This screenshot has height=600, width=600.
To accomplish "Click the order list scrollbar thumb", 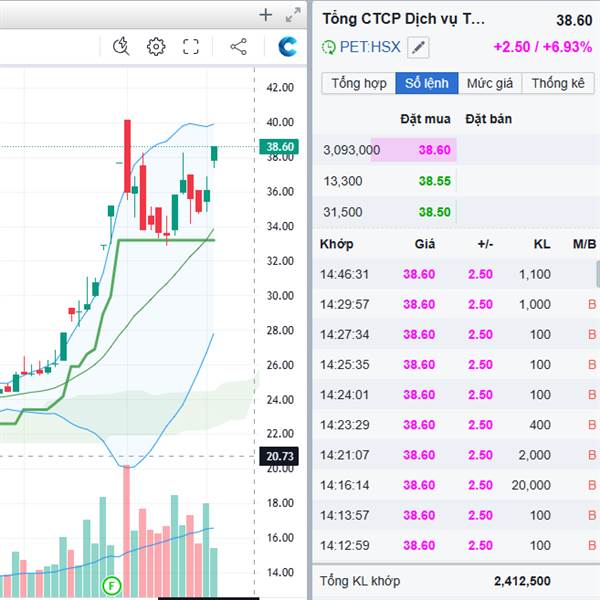I will point(598,274).
